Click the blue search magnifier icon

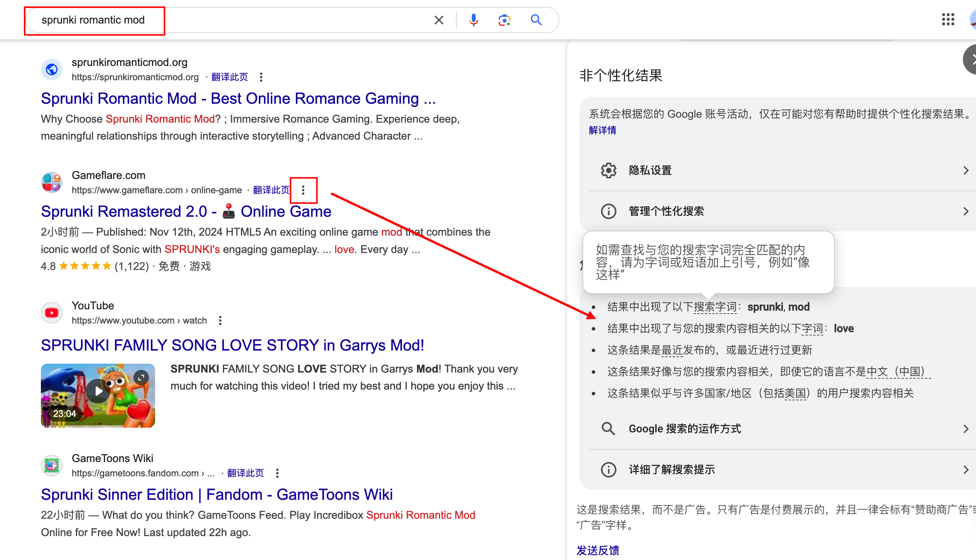click(x=536, y=20)
